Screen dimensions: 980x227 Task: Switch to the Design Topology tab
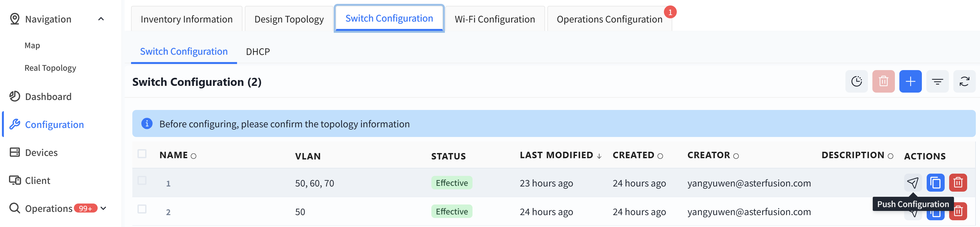289,19
